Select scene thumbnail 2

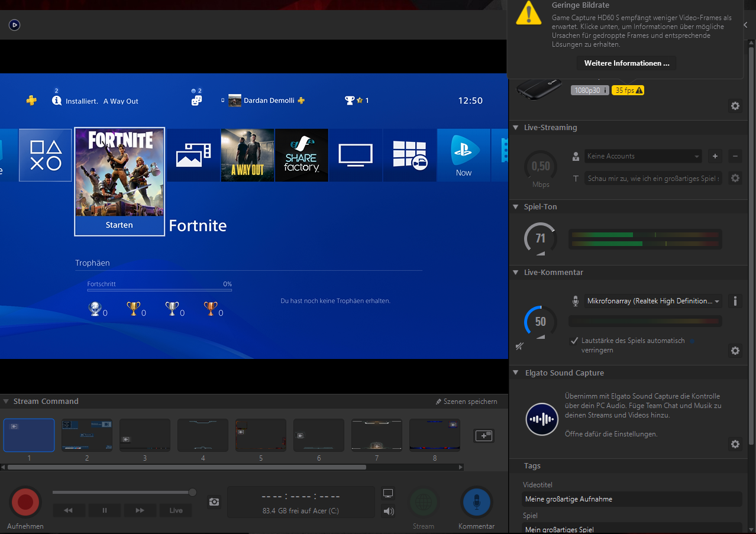pyautogui.click(x=87, y=435)
